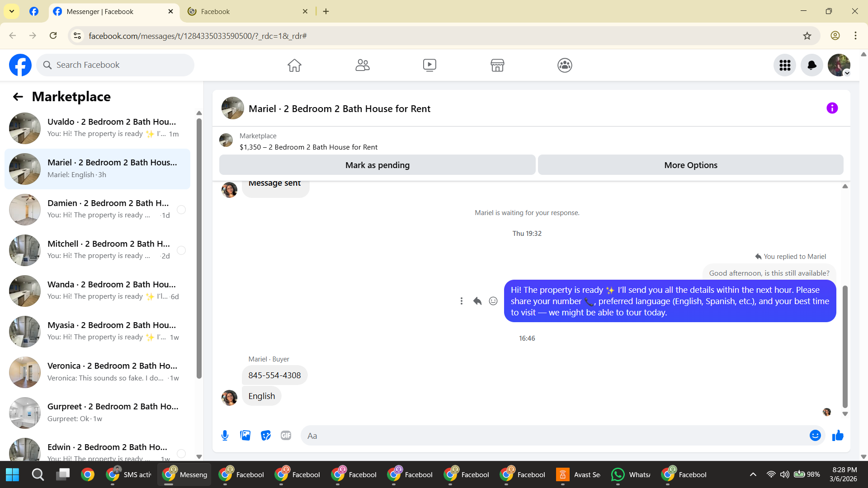
Task: Open the Chrome tab search dropdown
Action: tap(12, 11)
